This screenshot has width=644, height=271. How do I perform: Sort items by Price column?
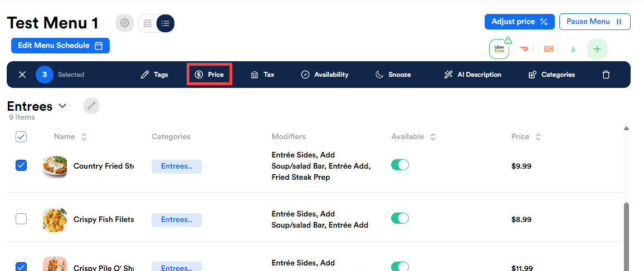tap(538, 137)
